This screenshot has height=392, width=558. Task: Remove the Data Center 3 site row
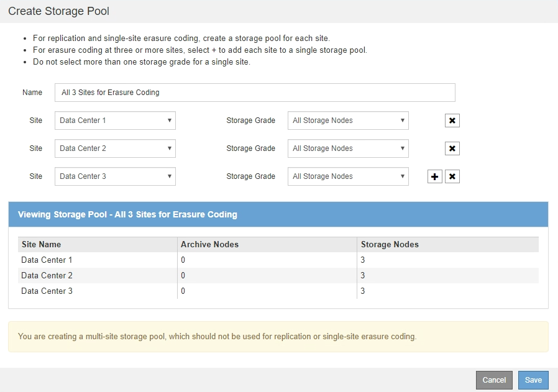coord(452,176)
